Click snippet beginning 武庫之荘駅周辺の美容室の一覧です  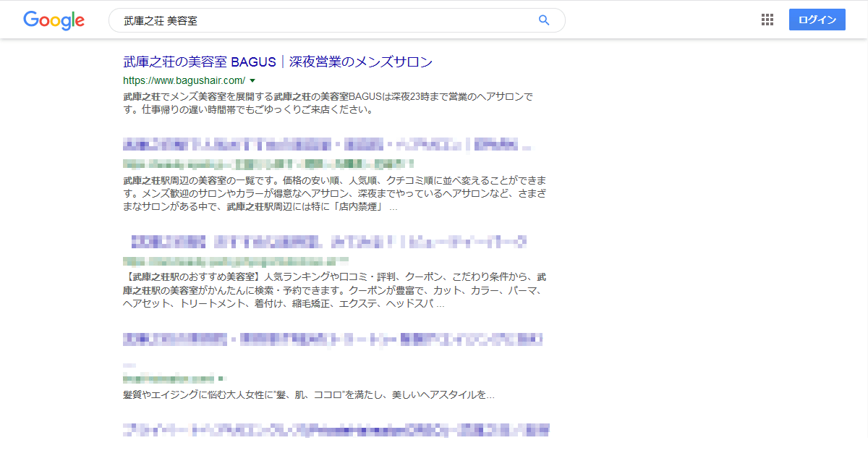(x=334, y=193)
